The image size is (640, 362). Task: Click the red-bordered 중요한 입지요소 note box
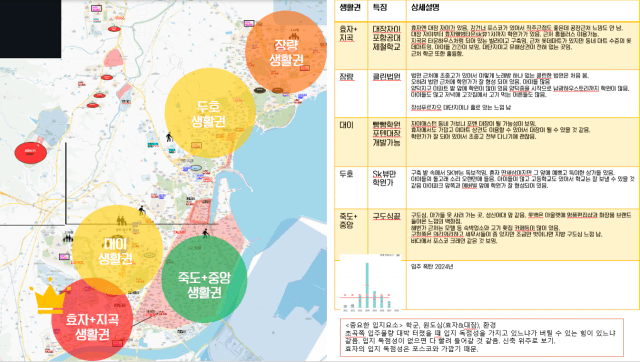click(482, 337)
